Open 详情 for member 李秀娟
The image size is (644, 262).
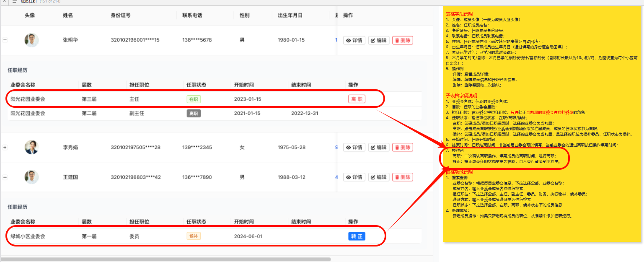point(354,147)
